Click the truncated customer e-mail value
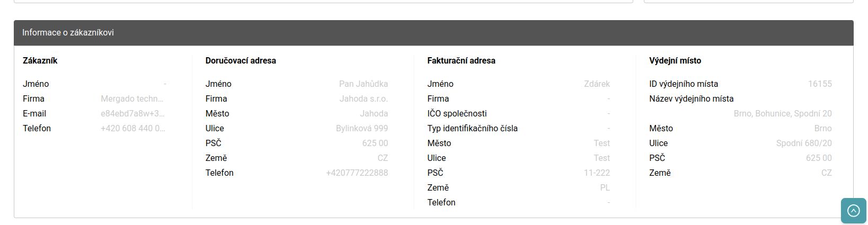The image size is (868, 225). click(x=132, y=113)
